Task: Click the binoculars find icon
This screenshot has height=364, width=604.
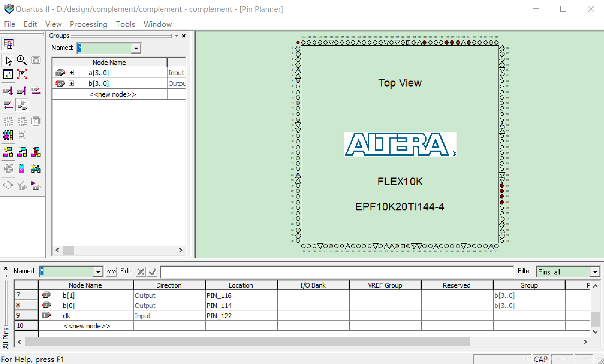Action: [x=36, y=169]
